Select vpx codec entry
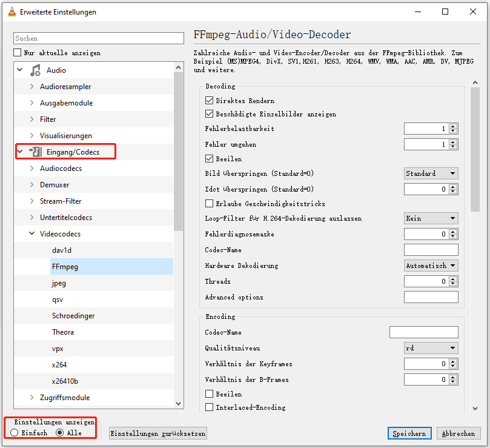Viewport: 490px width, 448px height. pos(58,349)
